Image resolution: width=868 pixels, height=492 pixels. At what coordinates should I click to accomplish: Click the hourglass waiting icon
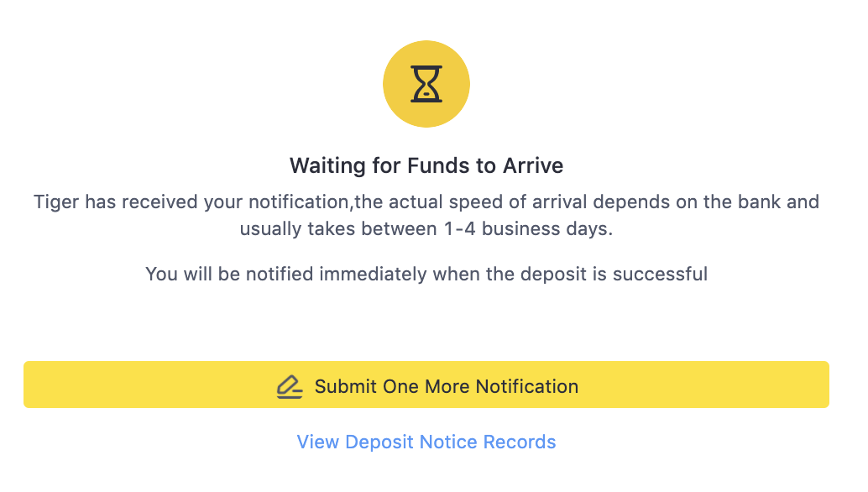point(426,84)
